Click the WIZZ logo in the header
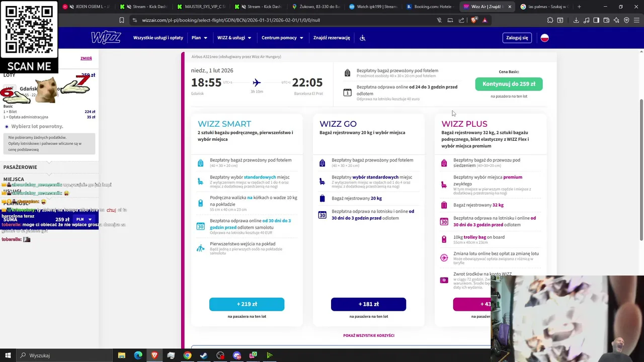644x362 pixels. (106, 38)
